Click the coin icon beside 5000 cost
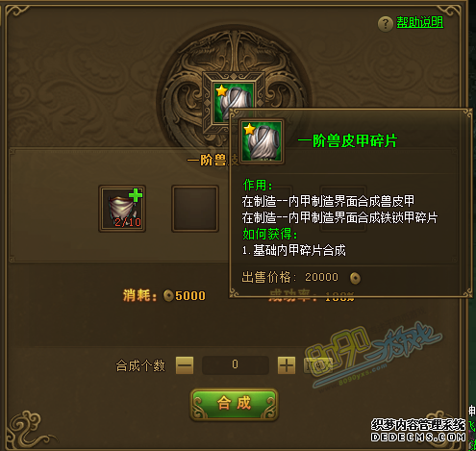This screenshot has height=451, width=476. (168, 295)
